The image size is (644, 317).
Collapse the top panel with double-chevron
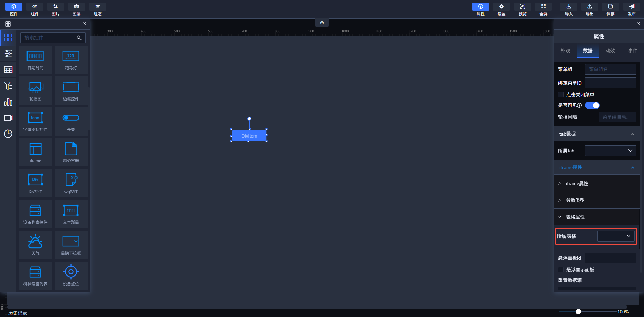pos(322,23)
